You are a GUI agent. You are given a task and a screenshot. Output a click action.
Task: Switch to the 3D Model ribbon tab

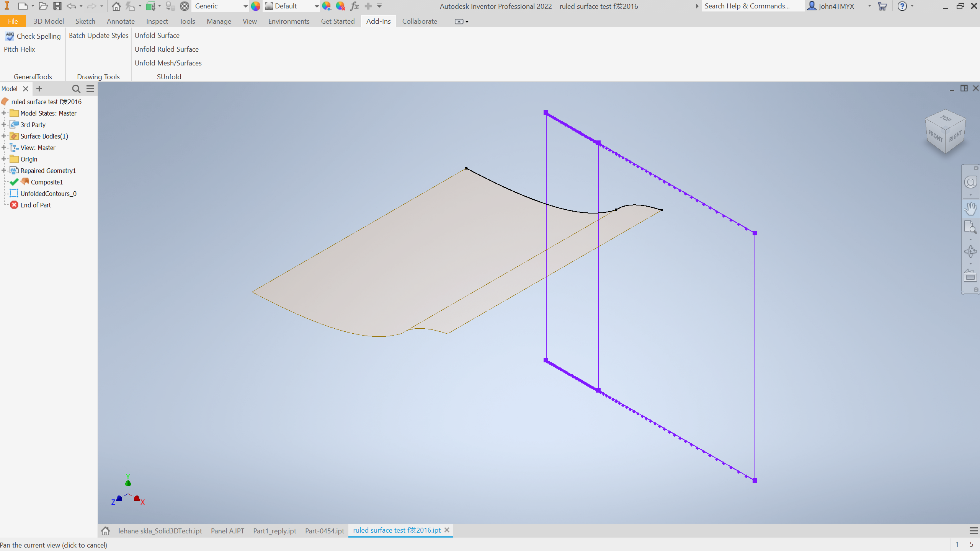pyautogui.click(x=49, y=21)
